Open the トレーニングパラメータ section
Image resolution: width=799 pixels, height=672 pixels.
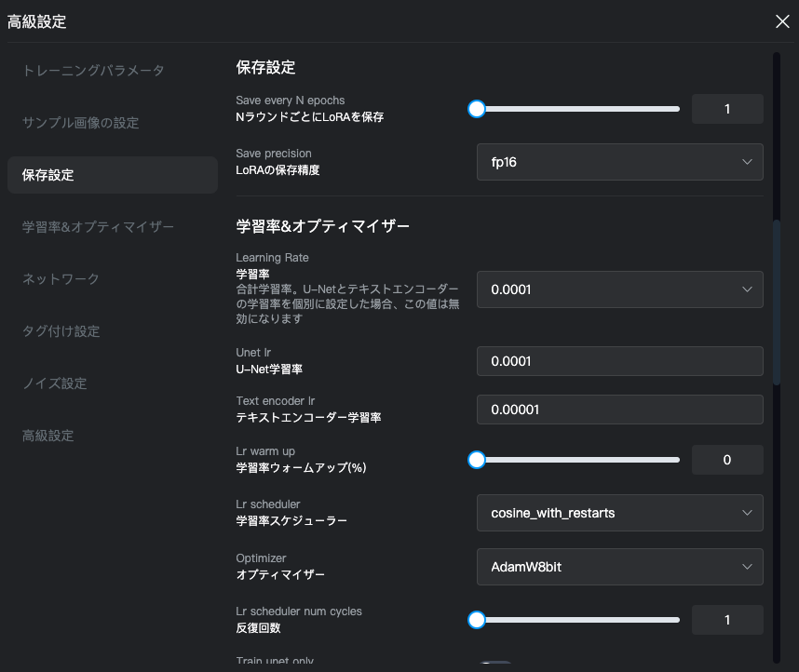point(93,71)
